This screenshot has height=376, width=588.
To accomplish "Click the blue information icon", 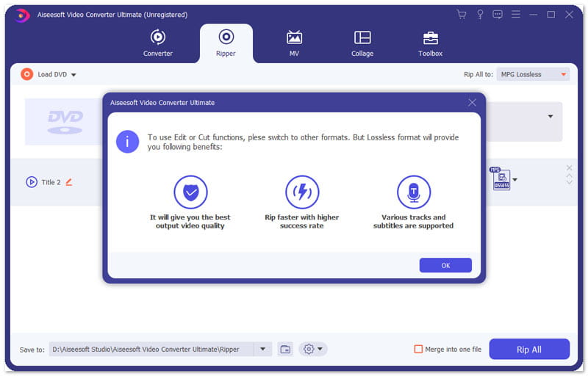I will (127, 142).
